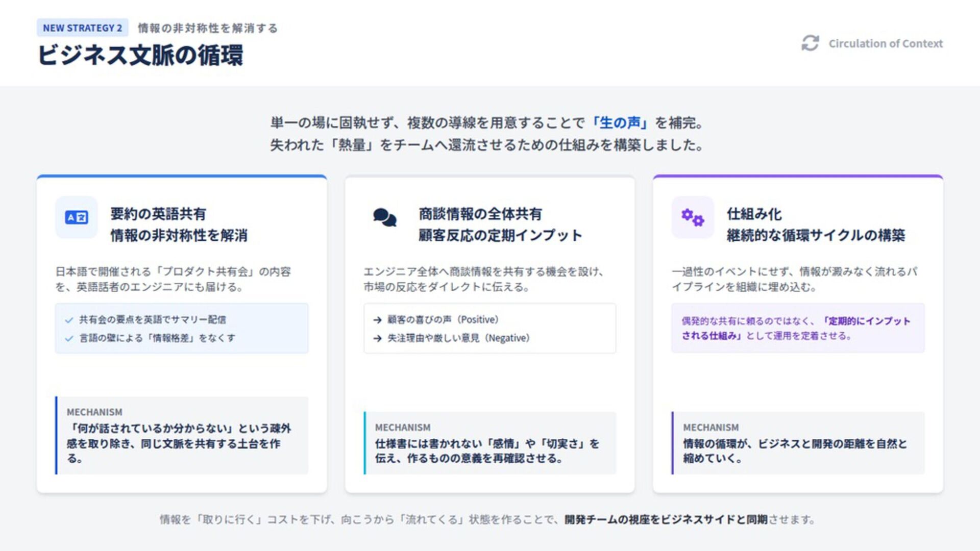The width and height of the screenshot is (980, 551).
Task: Click arrow beside 顧客の喜びの声 (Positive)
Action: tap(378, 320)
